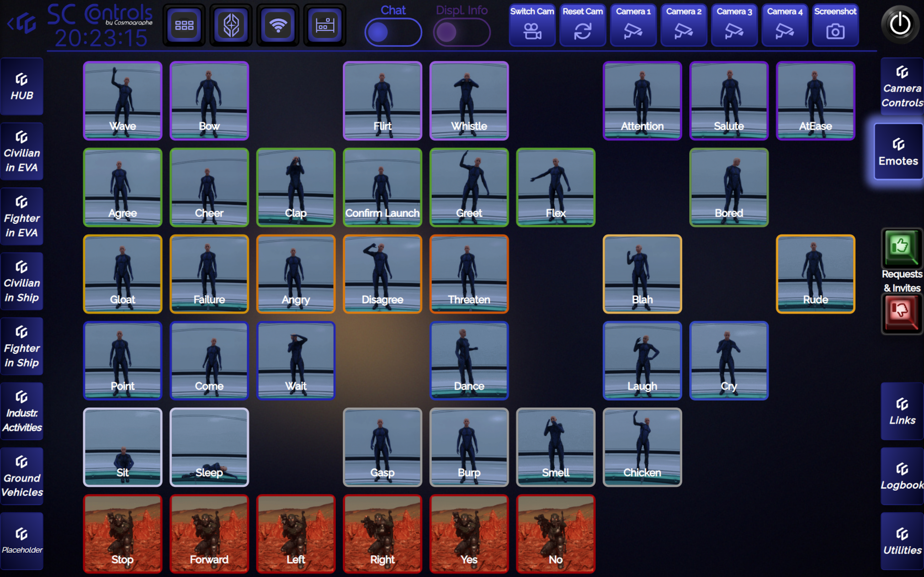Trigger the Confirm Launch emote
This screenshot has width=924, height=577.
pyautogui.click(x=382, y=187)
